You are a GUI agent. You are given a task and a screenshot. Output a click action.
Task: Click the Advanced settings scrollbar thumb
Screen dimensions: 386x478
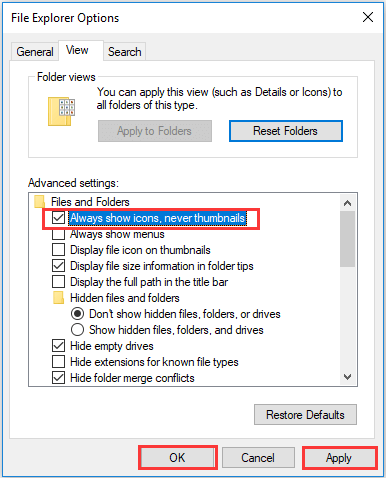click(348, 239)
